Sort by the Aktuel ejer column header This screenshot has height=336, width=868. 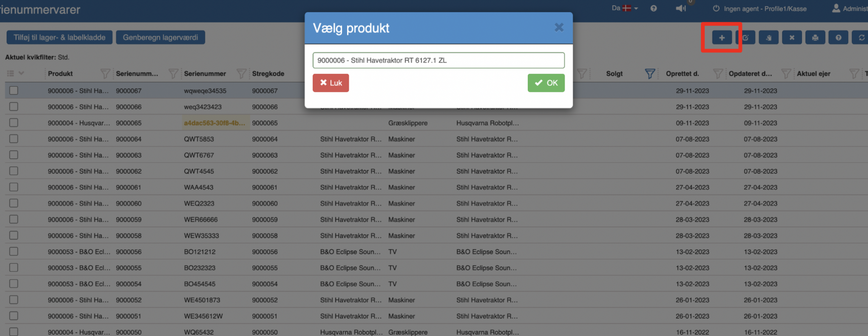[813, 74]
